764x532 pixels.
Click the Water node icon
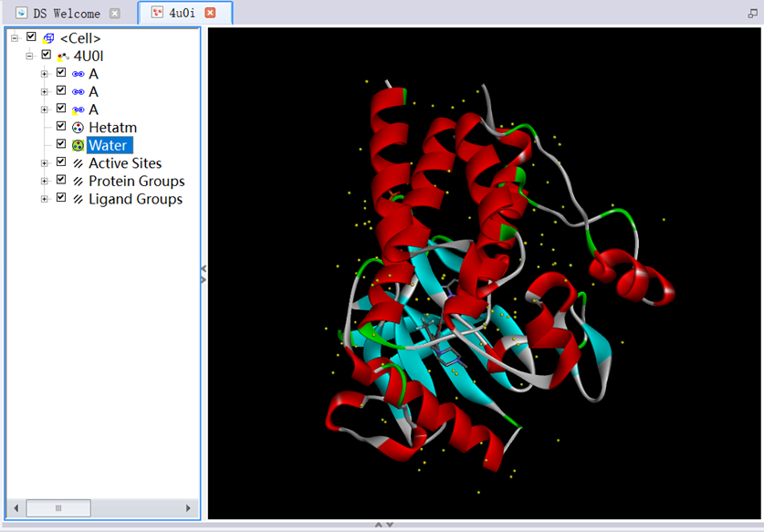78,145
